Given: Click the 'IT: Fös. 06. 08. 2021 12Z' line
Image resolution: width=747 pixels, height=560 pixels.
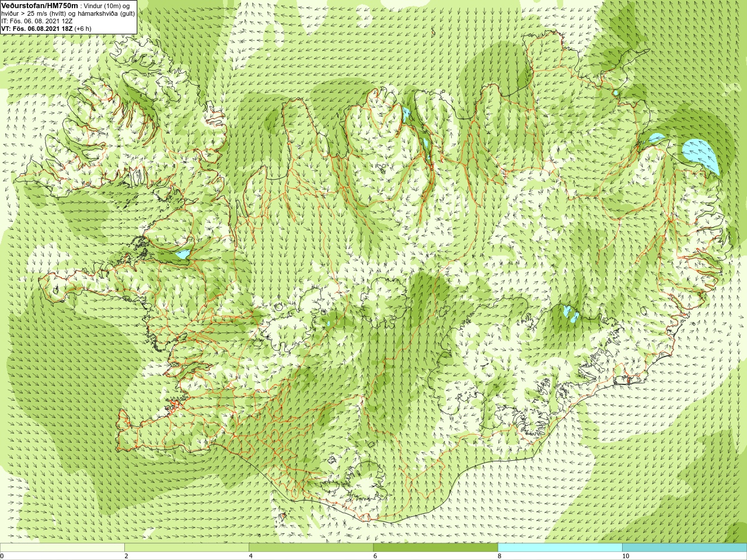Looking at the screenshot, I should pos(37,21).
